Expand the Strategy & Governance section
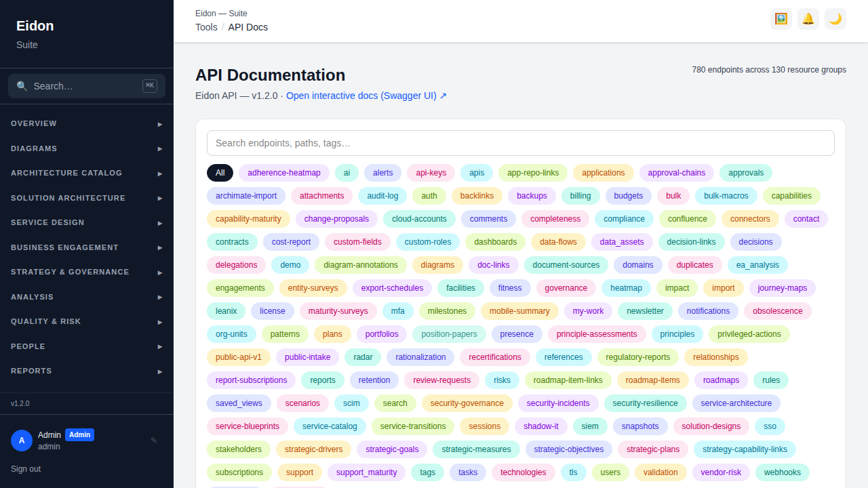This screenshot has height=488, width=868. [87, 272]
